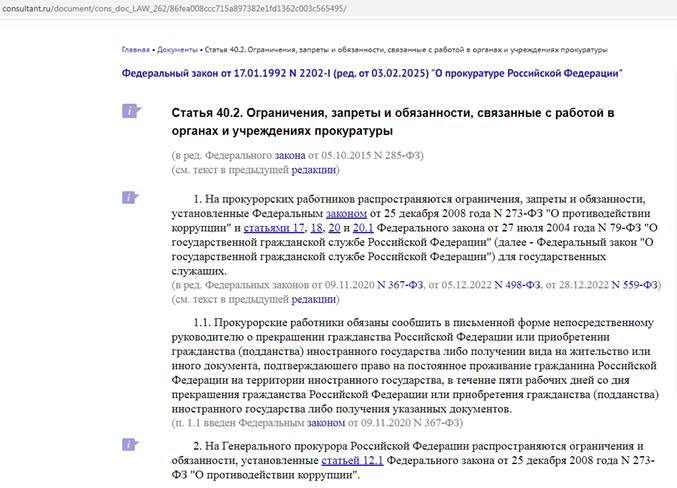The image size is (677, 488).
Task: Open the статьями 17 link
Action: [274, 228]
